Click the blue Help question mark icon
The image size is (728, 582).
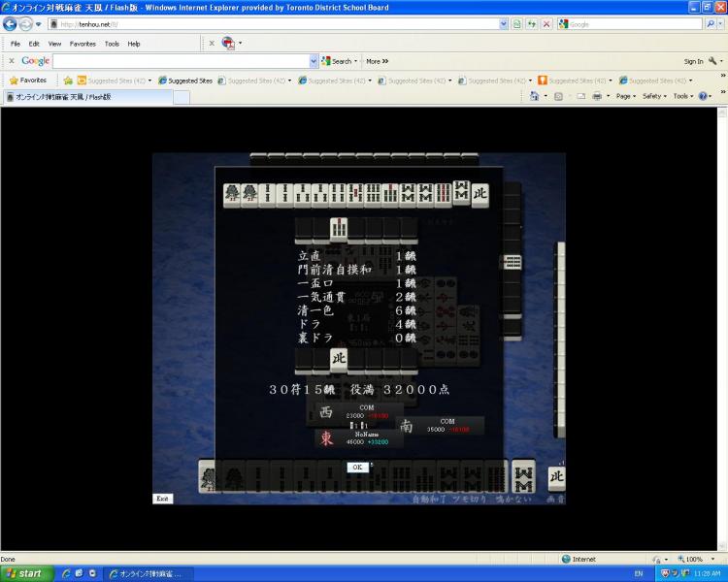703,96
